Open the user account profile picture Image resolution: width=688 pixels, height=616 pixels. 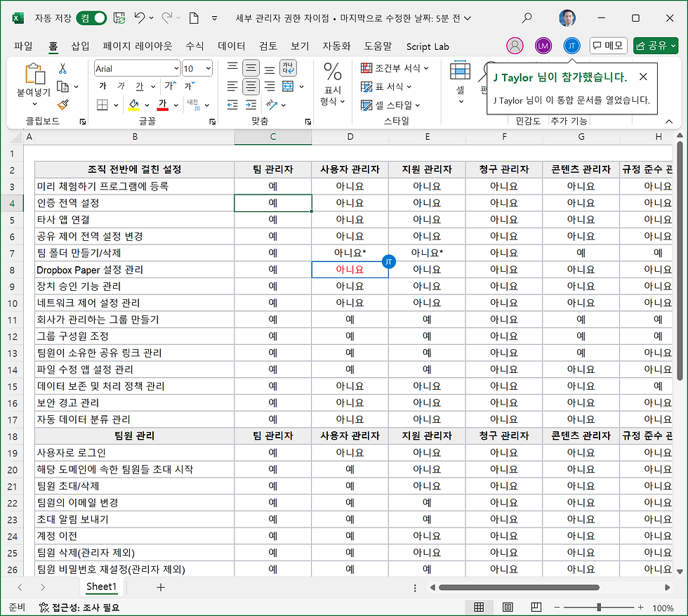point(567,18)
